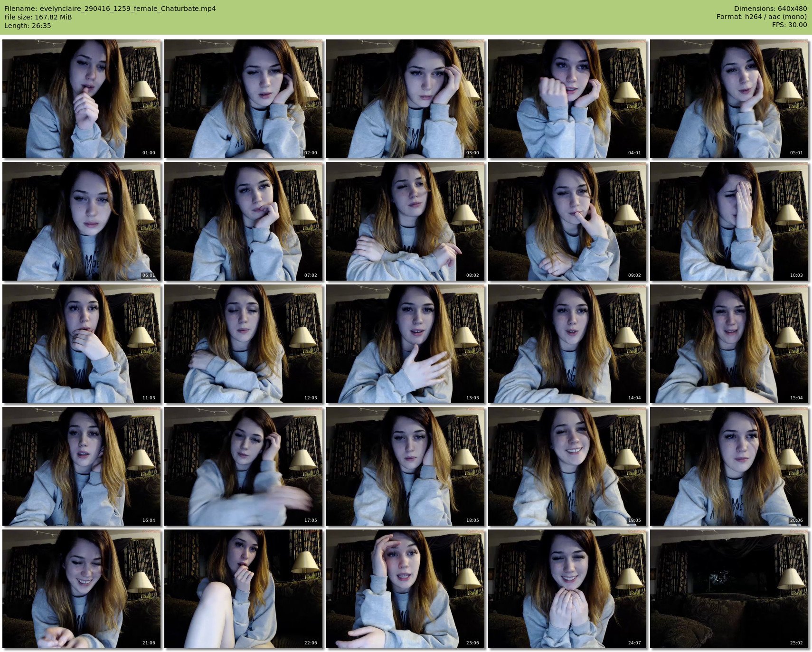Click the thumbnail stamped 21:06
Screen dimensions: 812x652
click(x=82, y=589)
